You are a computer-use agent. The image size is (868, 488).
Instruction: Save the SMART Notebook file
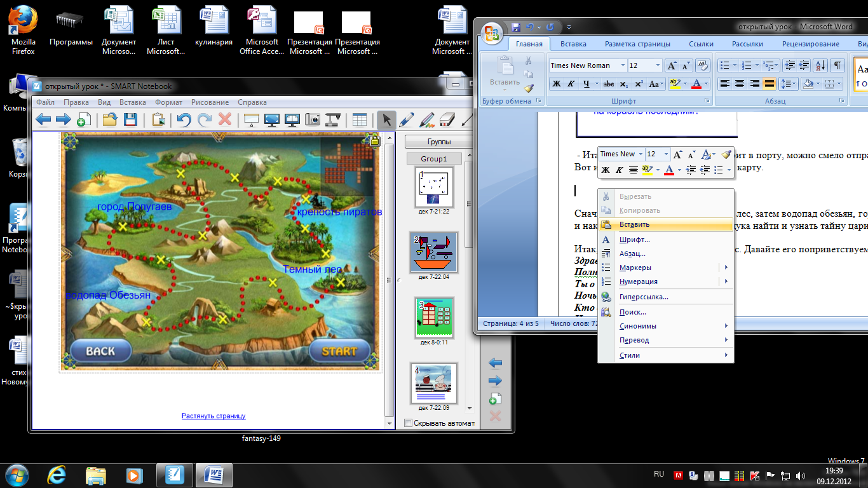point(130,119)
